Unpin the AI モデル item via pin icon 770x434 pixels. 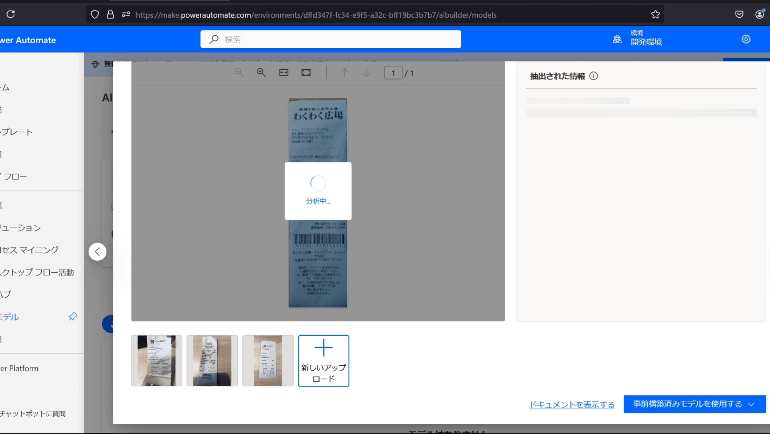(x=72, y=316)
